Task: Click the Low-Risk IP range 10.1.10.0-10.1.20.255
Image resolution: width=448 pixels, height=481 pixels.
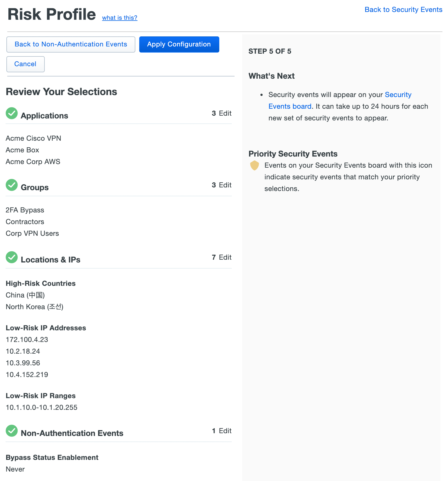Action: (42, 408)
